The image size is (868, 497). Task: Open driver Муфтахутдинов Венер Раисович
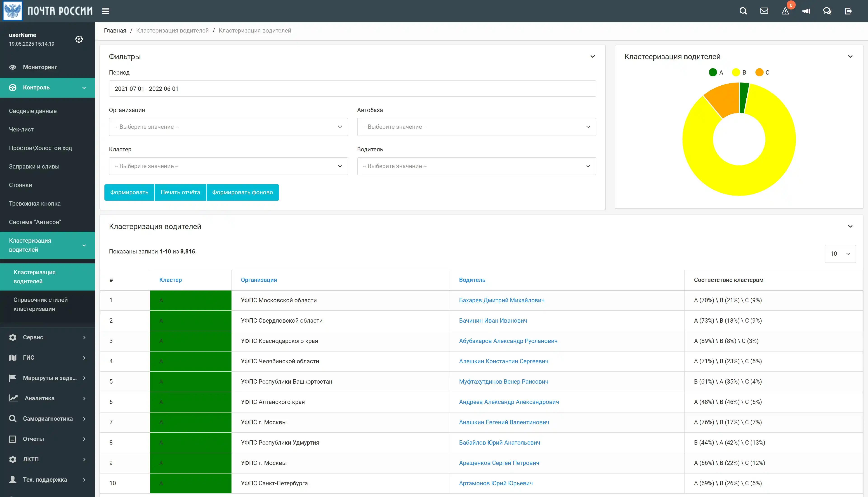(504, 382)
